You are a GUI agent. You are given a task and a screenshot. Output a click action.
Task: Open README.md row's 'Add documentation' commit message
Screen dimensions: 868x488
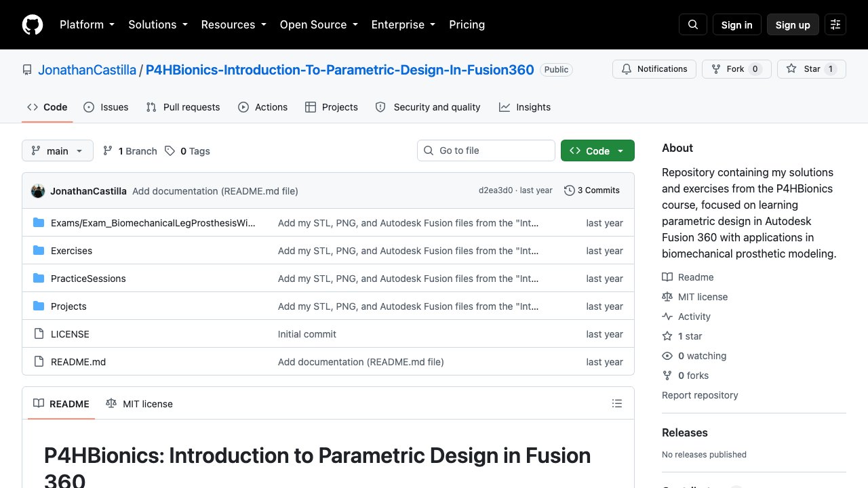(x=361, y=362)
